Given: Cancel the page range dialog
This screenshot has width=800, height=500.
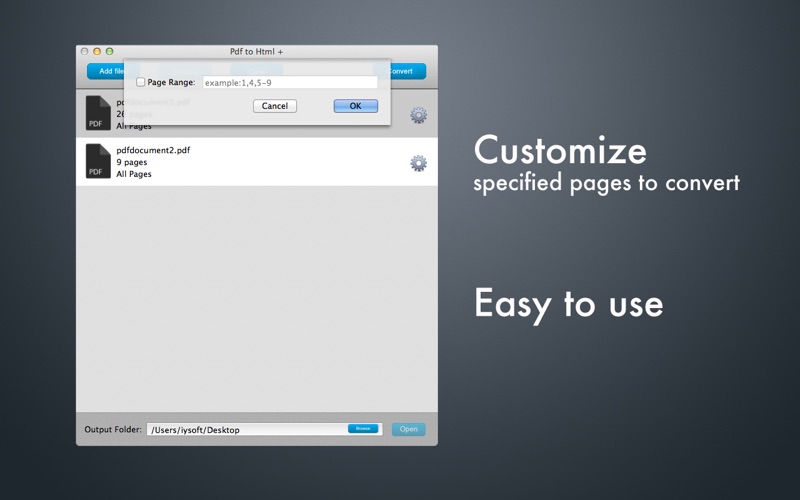Looking at the screenshot, I should point(274,106).
